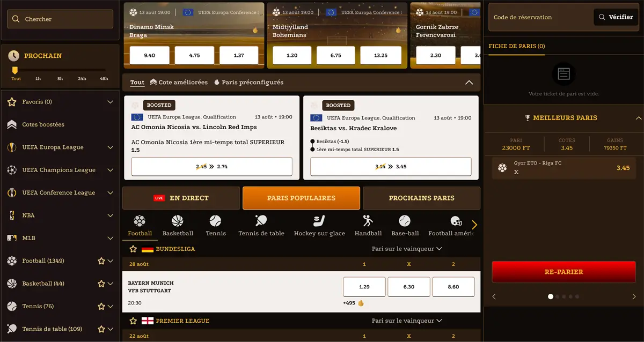Switch to the PARIS POPULAIRES tab
This screenshot has height=342, width=644.
[301, 198]
